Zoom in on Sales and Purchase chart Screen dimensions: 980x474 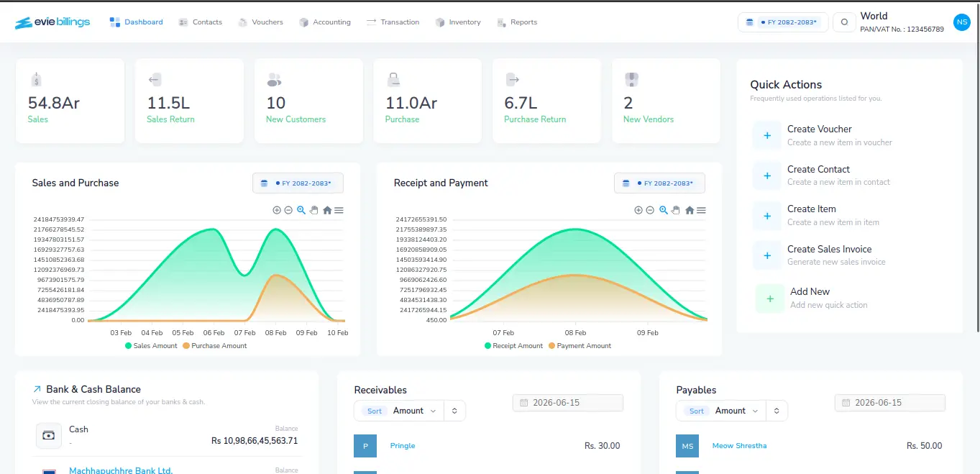pyautogui.click(x=277, y=210)
